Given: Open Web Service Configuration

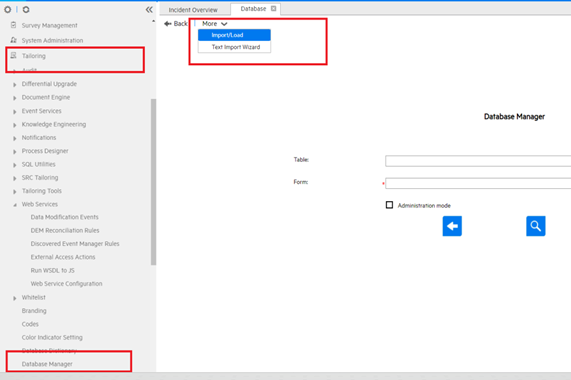Looking at the screenshot, I should pyautogui.click(x=66, y=284).
